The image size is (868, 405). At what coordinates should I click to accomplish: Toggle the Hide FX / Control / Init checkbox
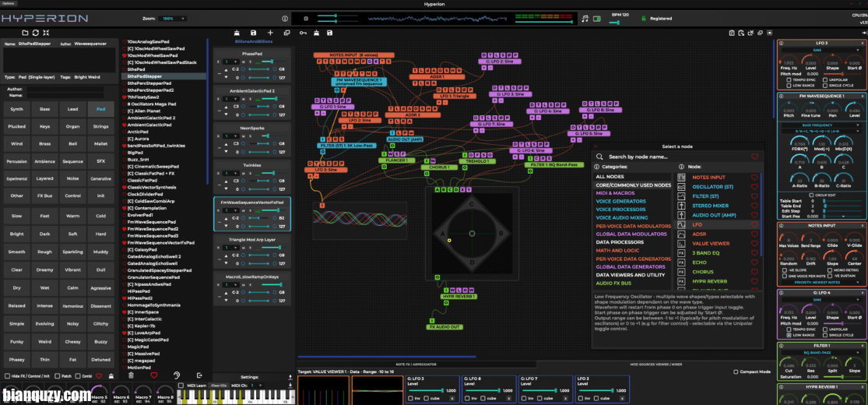pos(7,375)
